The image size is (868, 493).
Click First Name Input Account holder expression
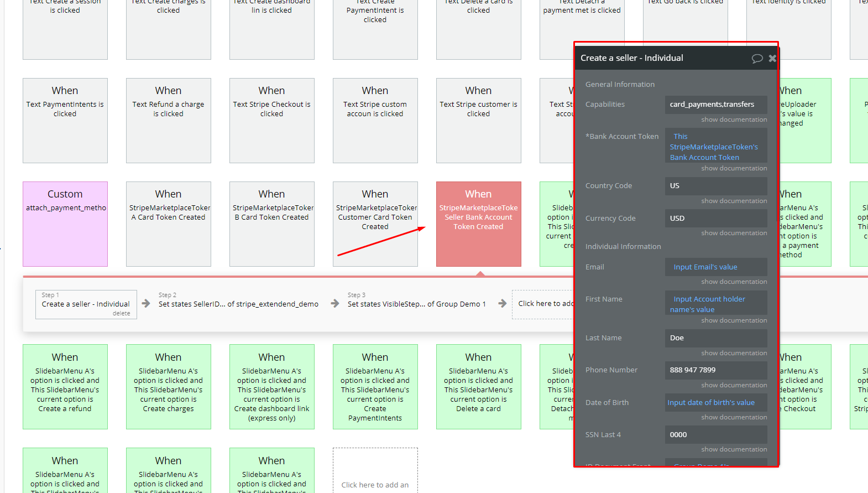tap(716, 304)
